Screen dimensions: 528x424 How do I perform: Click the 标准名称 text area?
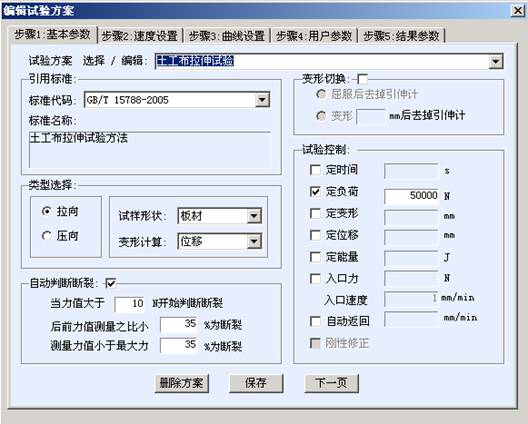[150, 150]
